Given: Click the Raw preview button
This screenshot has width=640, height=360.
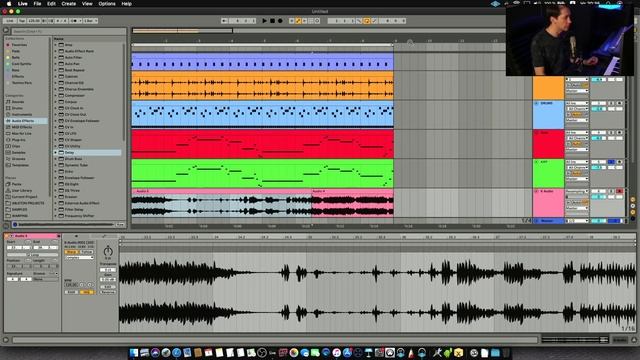Looking at the screenshot, I should coord(120,224).
